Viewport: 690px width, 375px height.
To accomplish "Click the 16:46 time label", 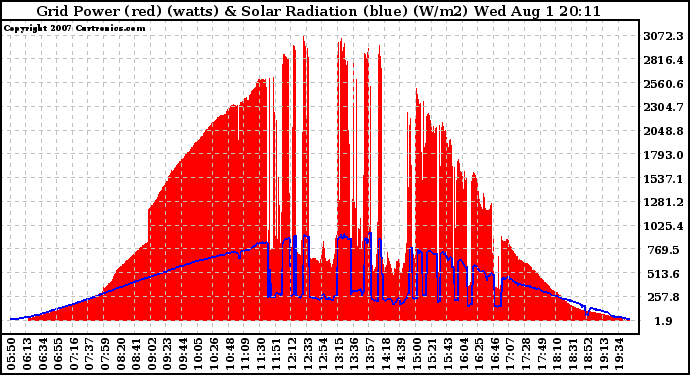I will [x=495, y=354].
